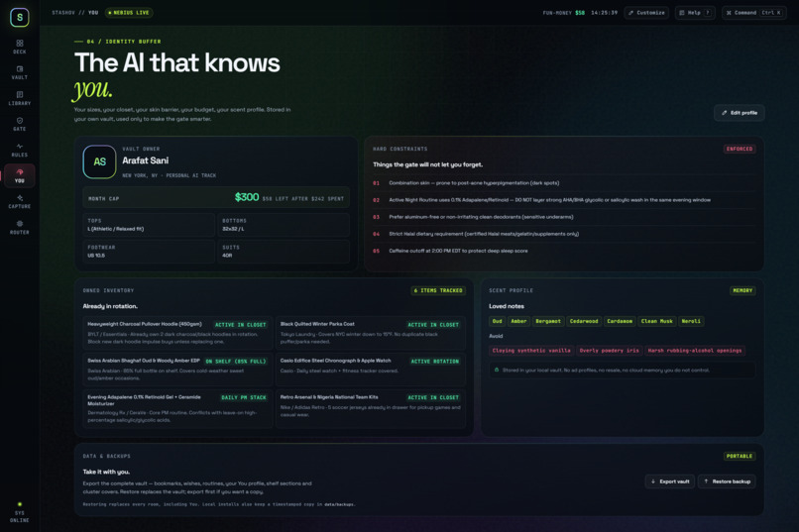
Task: Select the Harsh rubbing-alcohol openings chip
Action: point(695,351)
